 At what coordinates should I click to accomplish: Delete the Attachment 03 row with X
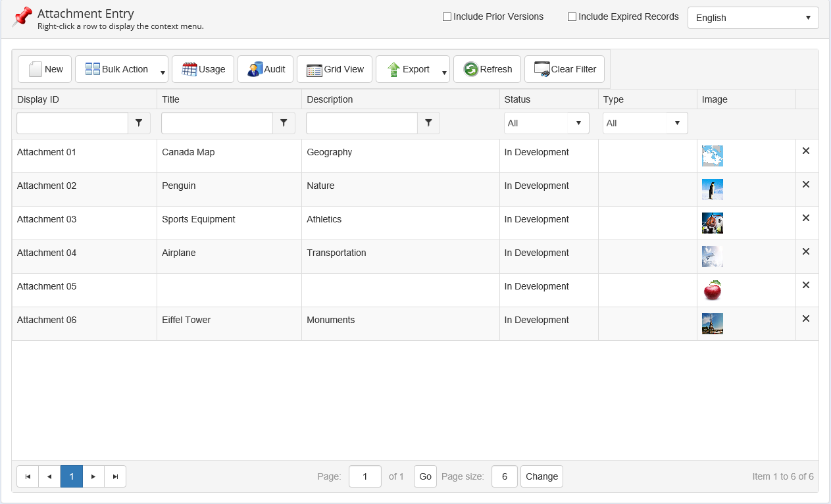click(x=805, y=218)
